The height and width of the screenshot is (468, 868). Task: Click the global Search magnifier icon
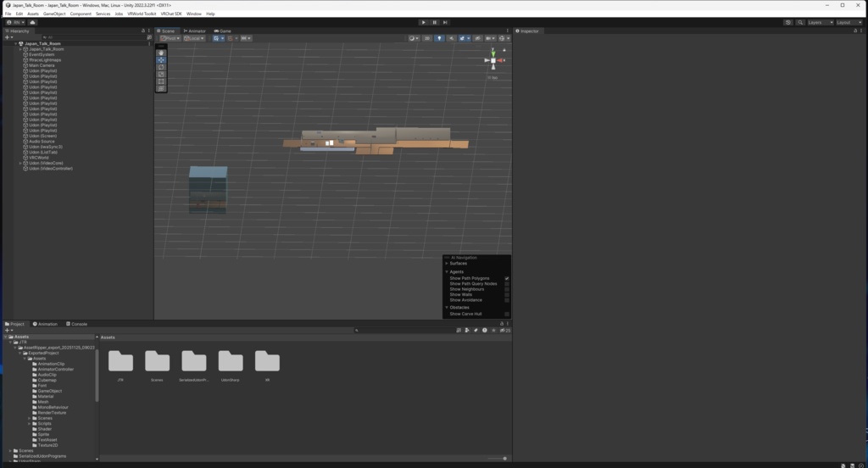coord(800,23)
